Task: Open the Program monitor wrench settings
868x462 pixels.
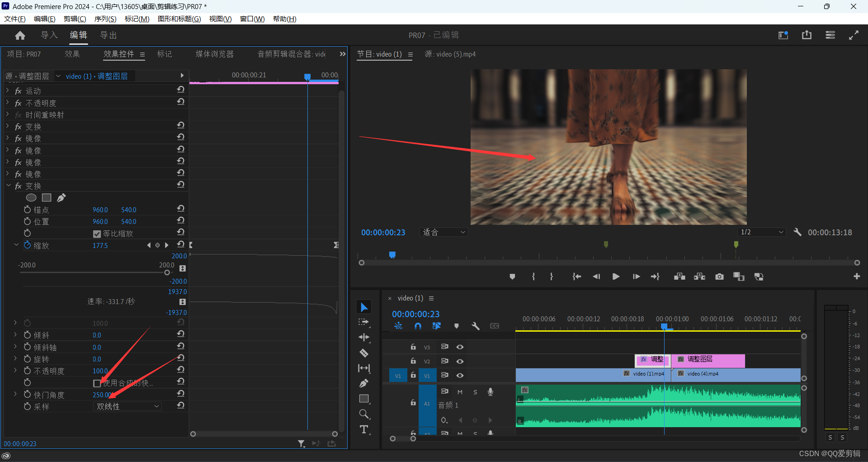Action: tap(797, 232)
